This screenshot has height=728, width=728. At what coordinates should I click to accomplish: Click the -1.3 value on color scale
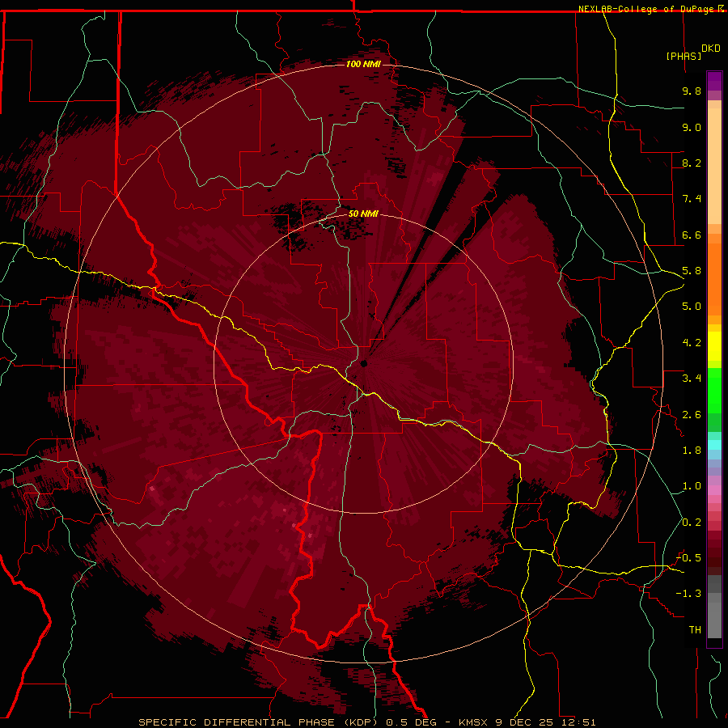coord(688,594)
